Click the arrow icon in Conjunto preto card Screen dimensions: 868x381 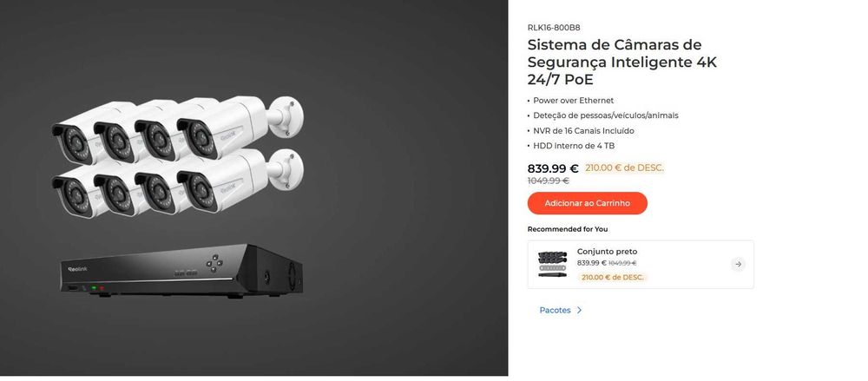(737, 264)
